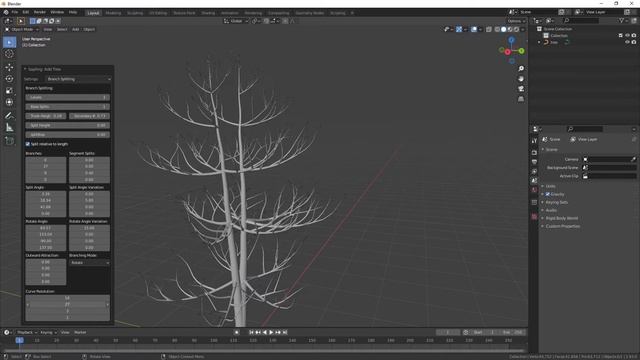Open the World properties tab icon
640x360 pixels.
(534, 190)
